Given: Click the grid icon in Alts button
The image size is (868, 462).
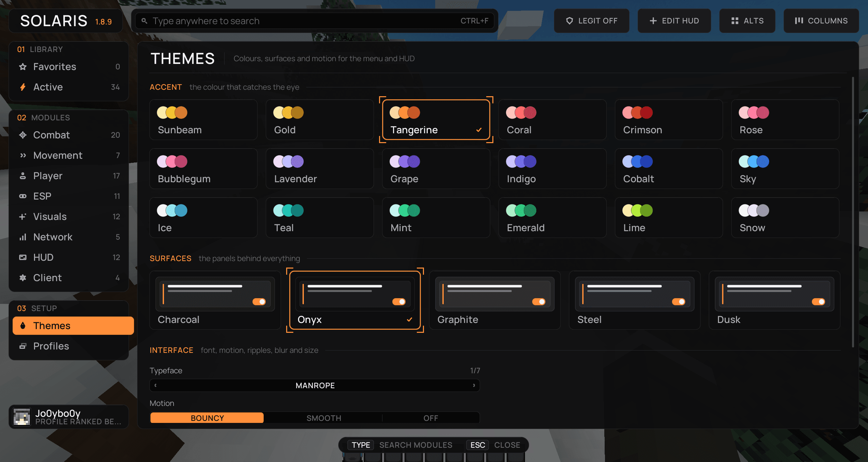Looking at the screenshot, I should [x=735, y=21].
